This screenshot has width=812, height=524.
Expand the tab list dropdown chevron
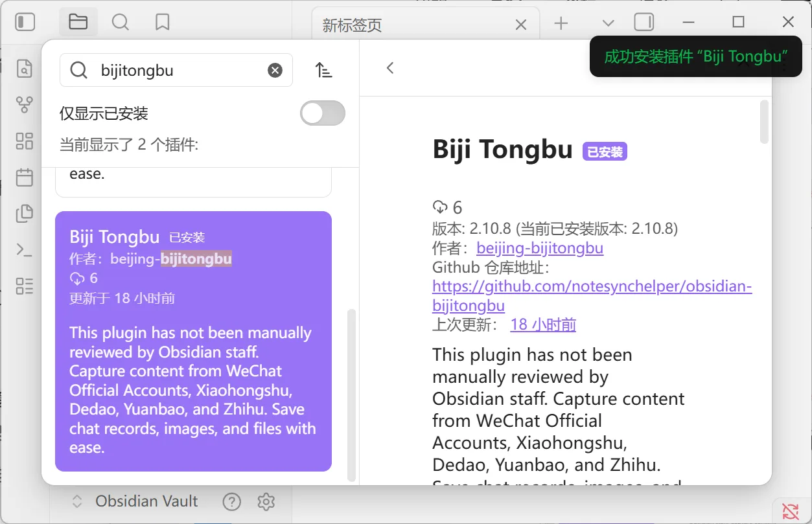pos(608,23)
